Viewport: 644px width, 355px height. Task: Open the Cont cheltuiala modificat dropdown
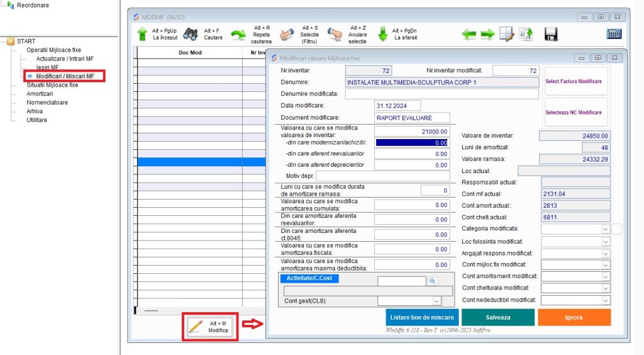[606, 288]
